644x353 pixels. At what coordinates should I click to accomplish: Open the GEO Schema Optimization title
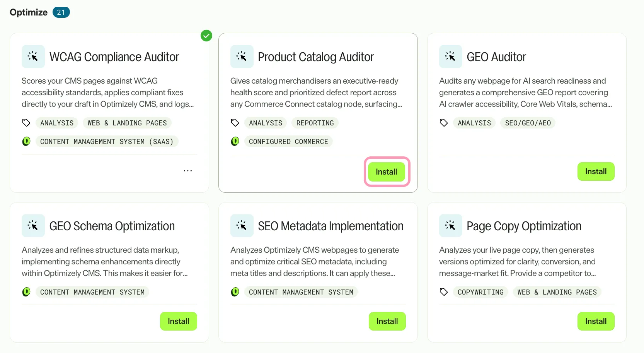[112, 226]
